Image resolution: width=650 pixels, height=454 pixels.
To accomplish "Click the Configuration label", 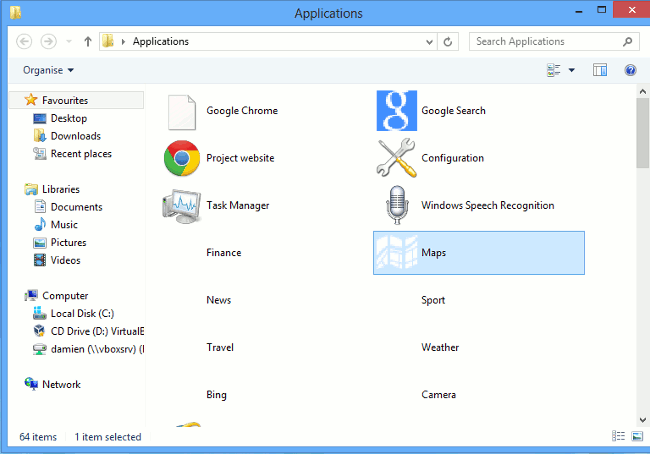I will pos(452,158).
